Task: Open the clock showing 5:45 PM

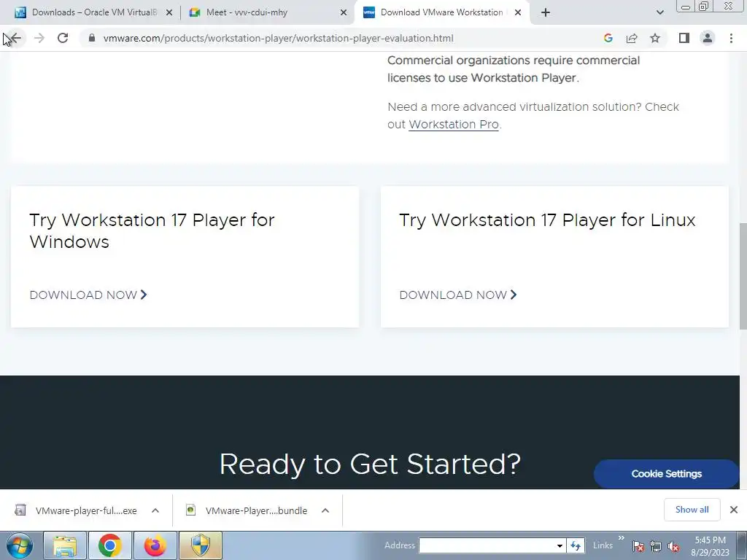Action: point(711,546)
